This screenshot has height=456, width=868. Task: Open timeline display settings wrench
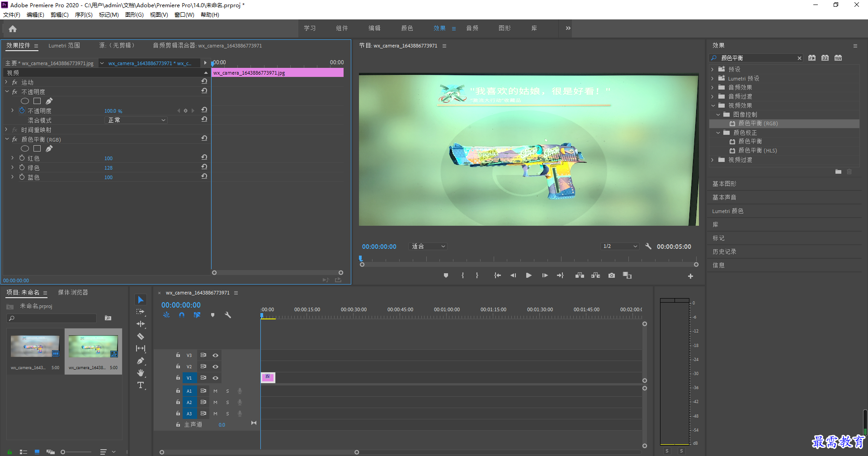click(228, 315)
